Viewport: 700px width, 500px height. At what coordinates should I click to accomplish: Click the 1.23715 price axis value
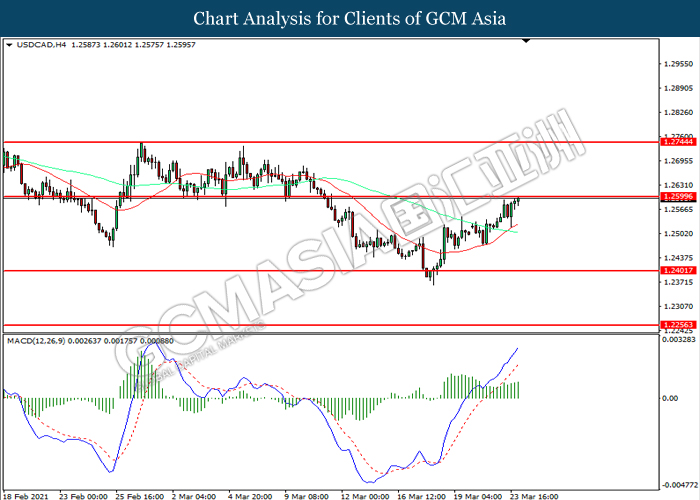tap(679, 282)
